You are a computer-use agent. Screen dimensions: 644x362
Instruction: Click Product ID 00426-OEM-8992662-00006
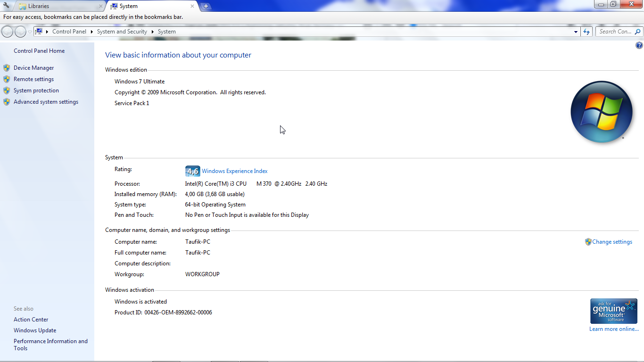pos(163,313)
